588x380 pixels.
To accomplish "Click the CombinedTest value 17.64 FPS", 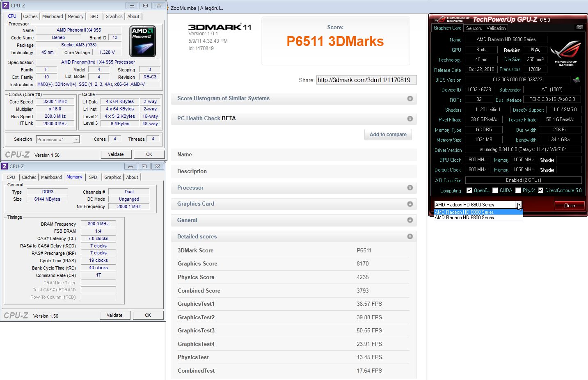I will pos(369,371).
